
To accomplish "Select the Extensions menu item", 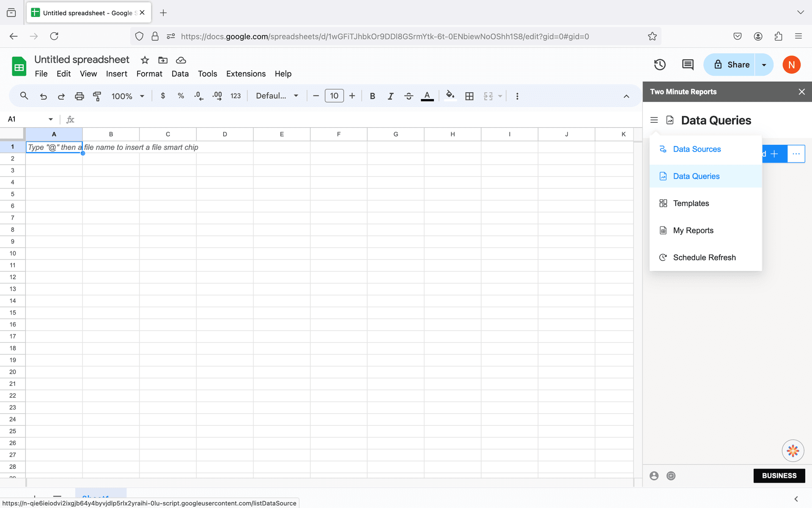I will 246,74.
